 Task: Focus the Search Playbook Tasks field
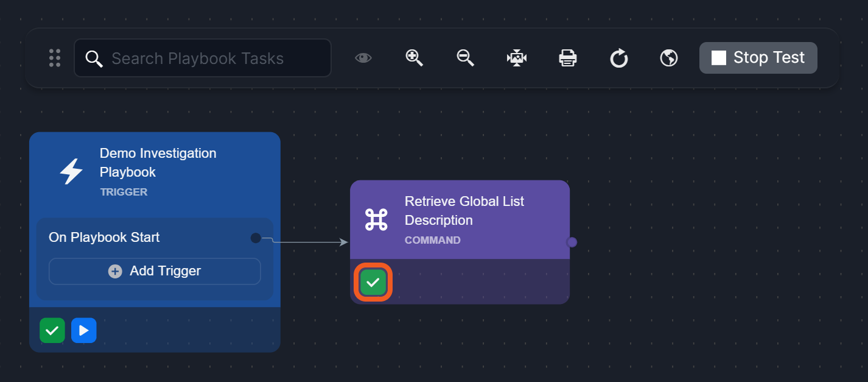click(x=203, y=58)
